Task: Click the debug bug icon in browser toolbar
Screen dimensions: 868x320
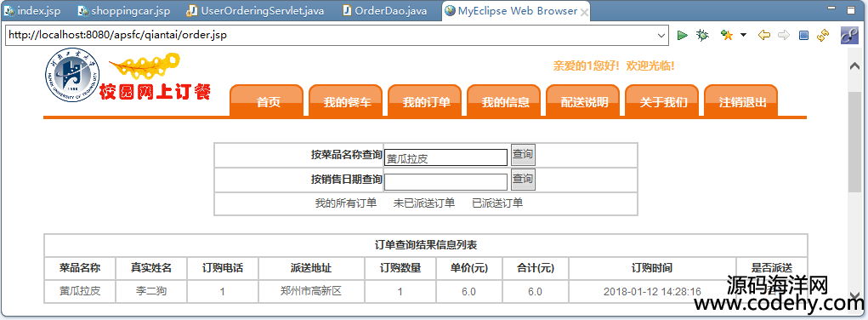Action: pyautogui.click(x=702, y=35)
